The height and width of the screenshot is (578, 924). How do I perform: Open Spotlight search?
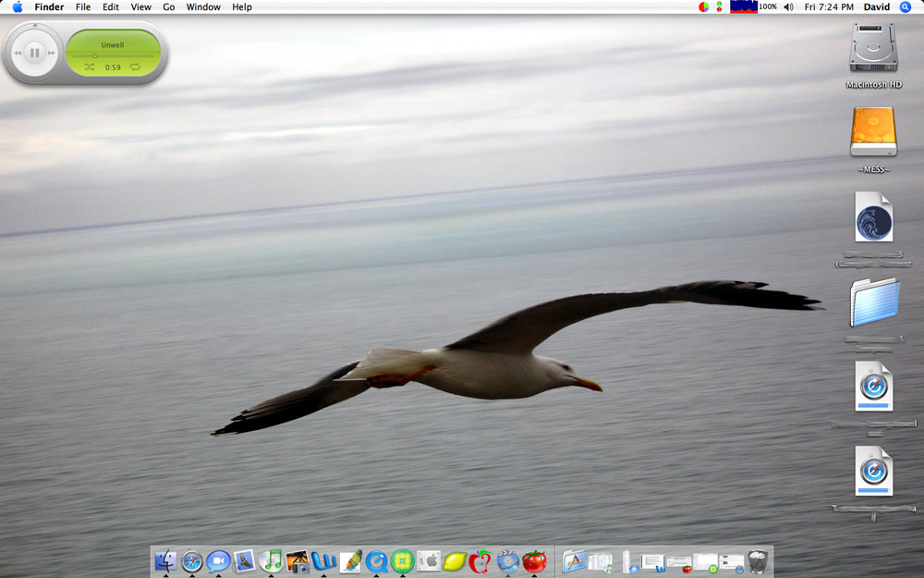click(906, 7)
